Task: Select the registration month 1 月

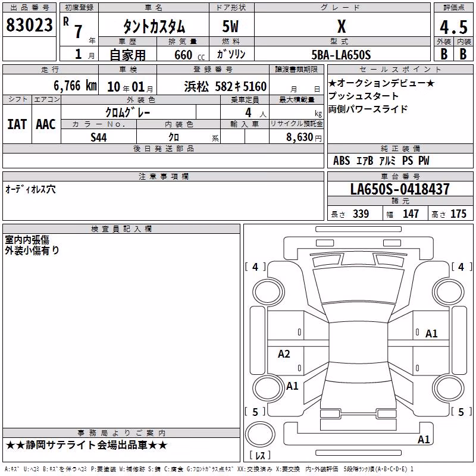Action: pyautogui.click(x=85, y=55)
